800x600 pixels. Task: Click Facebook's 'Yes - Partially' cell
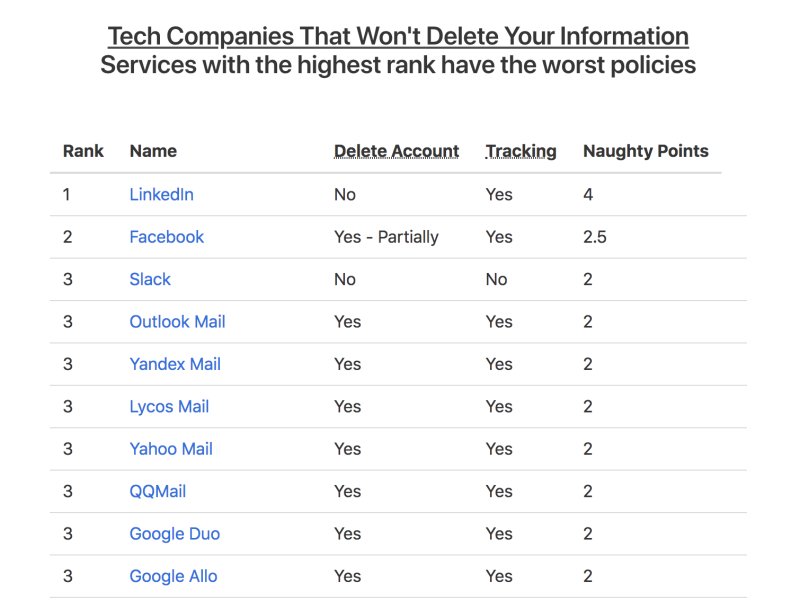click(x=386, y=237)
